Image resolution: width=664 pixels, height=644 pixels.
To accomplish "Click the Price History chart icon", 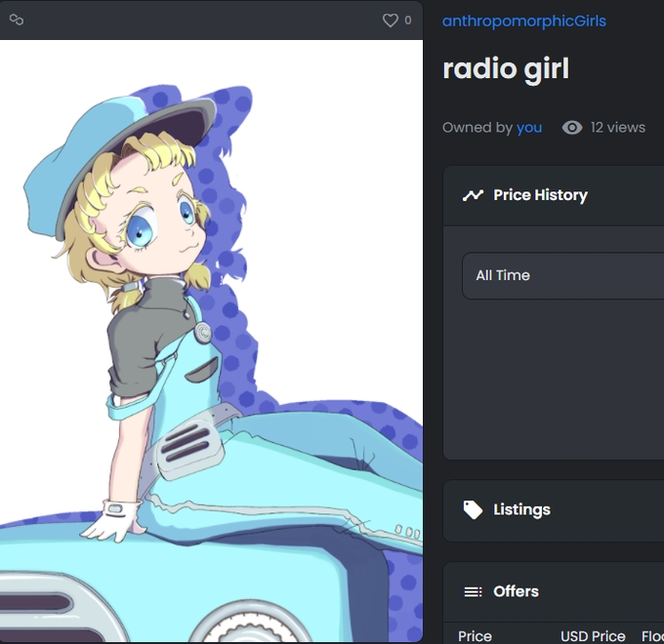I will (x=473, y=195).
